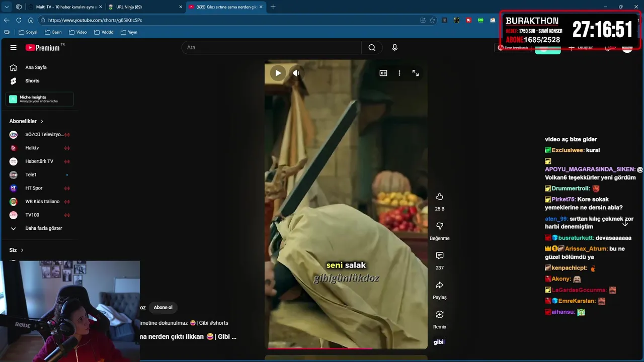Dislike the short with thumbs down
The image size is (644, 362).
[440, 226]
